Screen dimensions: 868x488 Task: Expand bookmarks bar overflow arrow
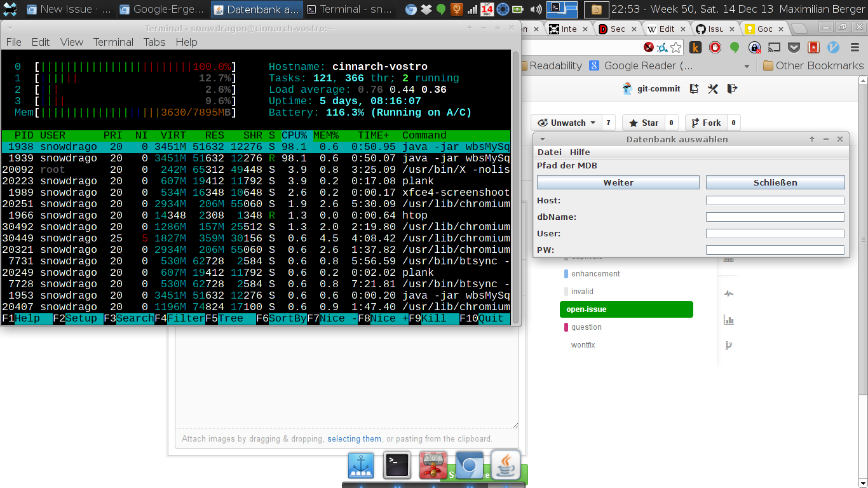pos(747,66)
